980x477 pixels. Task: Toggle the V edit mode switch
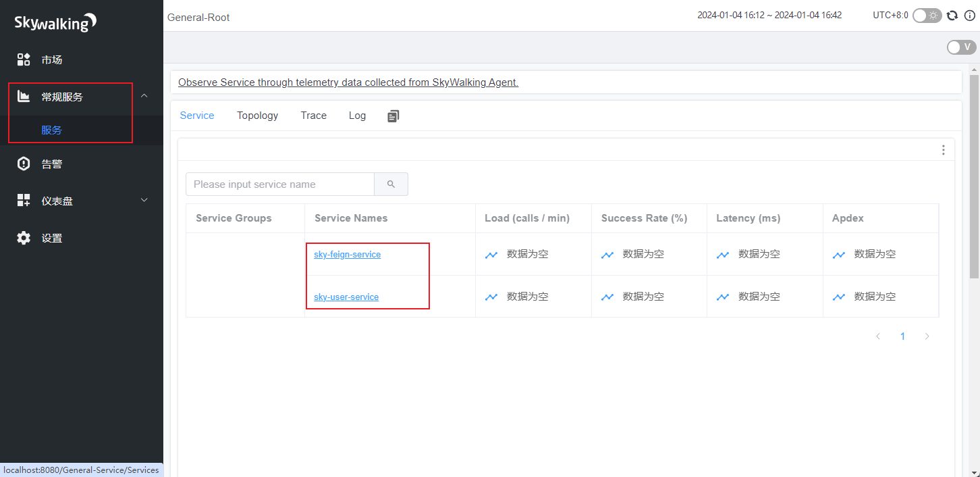click(x=961, y=47)
